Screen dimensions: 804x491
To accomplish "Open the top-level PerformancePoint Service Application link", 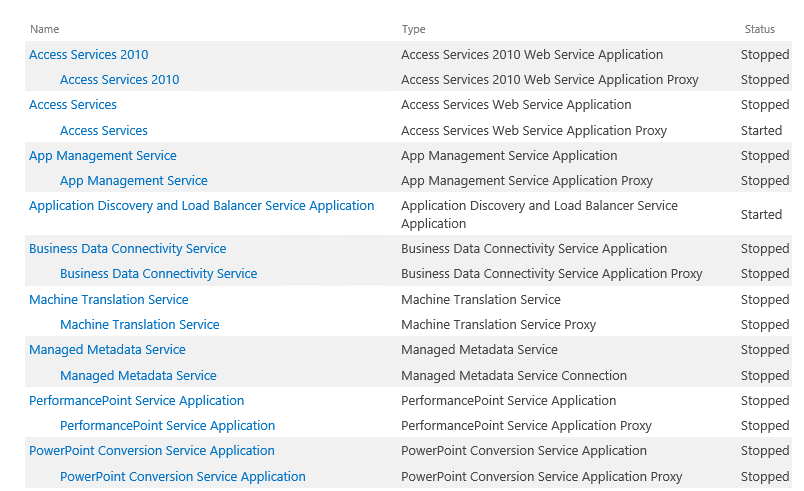I will (136, 401).
